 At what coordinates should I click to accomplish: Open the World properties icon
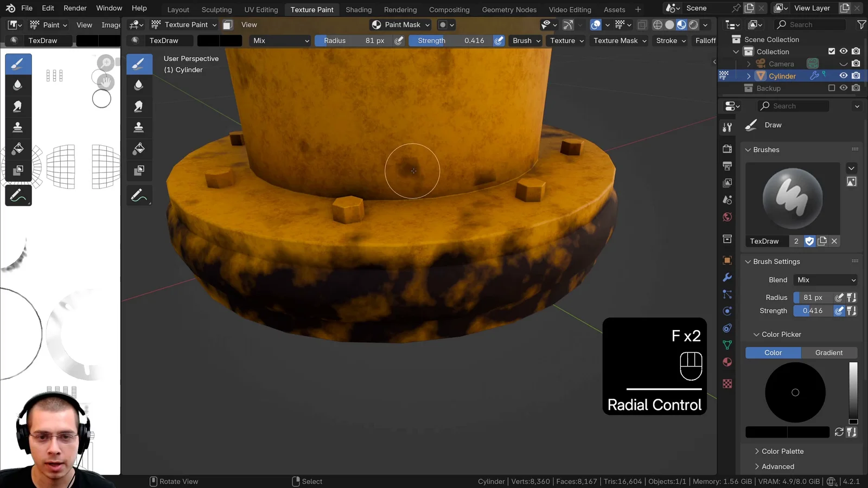click(x=727, y=216)
